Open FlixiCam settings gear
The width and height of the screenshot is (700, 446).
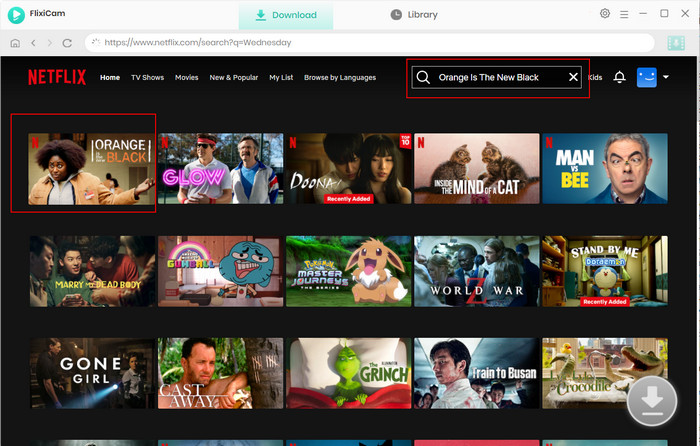604,13
